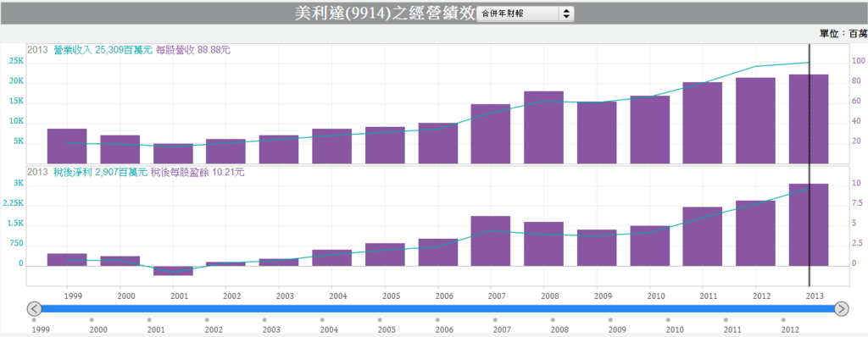Select the 1999 dot marker below the slider
The width and height of the screenshot is (868, 337).
point(34,320)
